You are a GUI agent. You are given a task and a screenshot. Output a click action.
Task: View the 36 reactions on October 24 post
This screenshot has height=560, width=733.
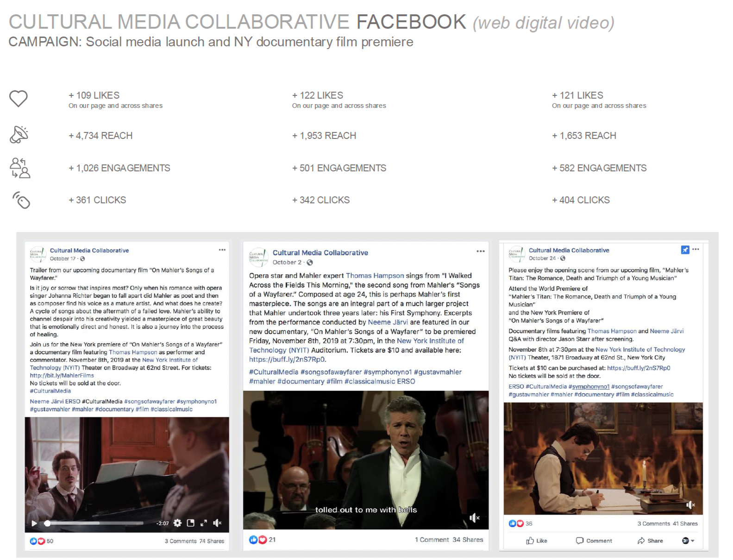click(x=520, y=523)
